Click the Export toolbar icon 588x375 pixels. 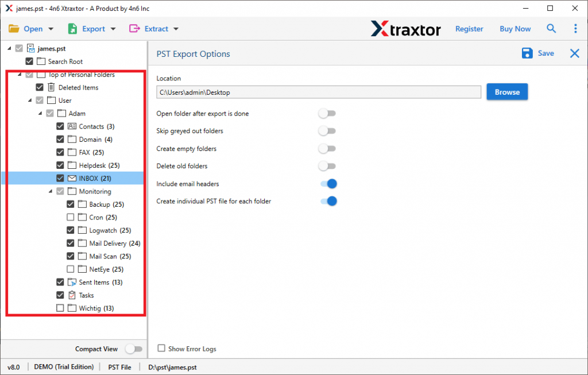click(73, 28)
